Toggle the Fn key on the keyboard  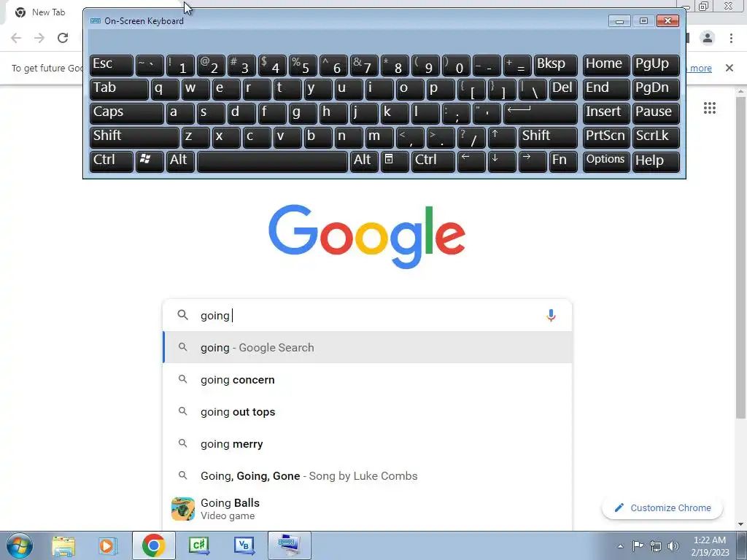(x=563, y=161)
